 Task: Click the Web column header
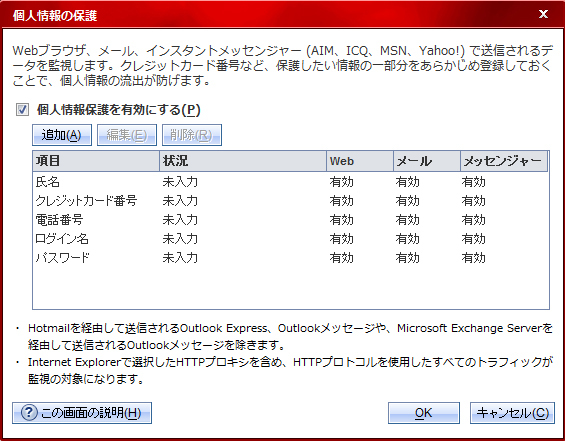(360, 161)
